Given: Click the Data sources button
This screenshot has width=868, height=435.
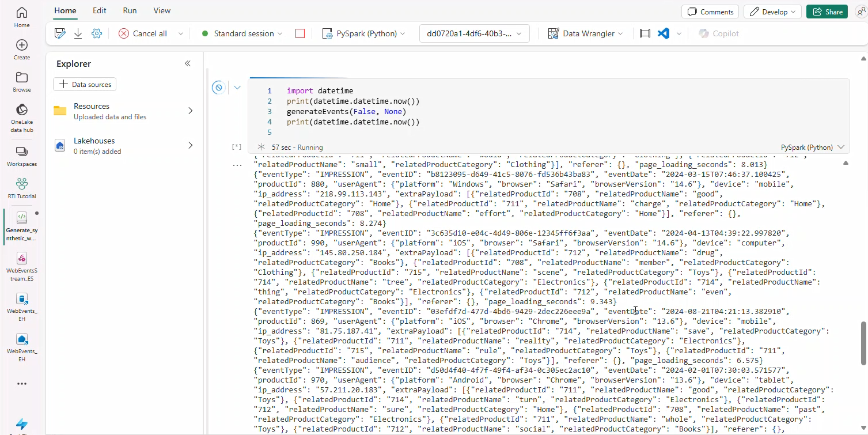Looking at the screenshot, I should pos(85,84).
